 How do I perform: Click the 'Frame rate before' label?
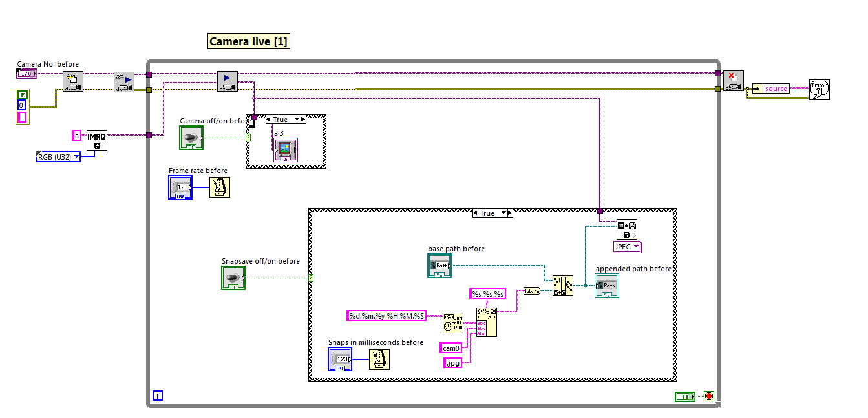click(198, 171)
